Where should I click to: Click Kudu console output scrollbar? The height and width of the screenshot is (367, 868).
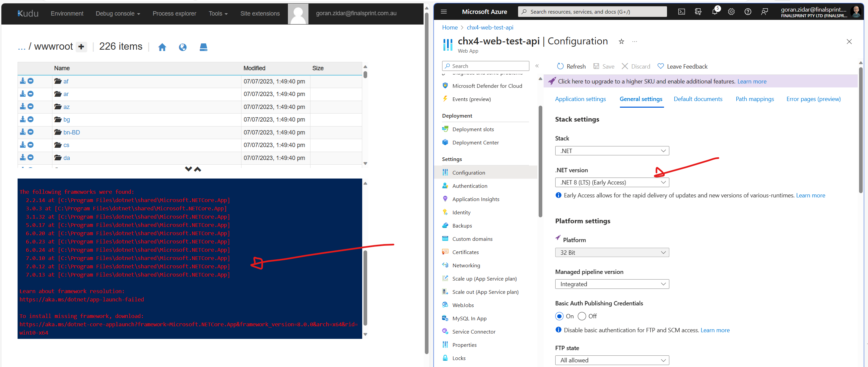(x=365, y=288)
